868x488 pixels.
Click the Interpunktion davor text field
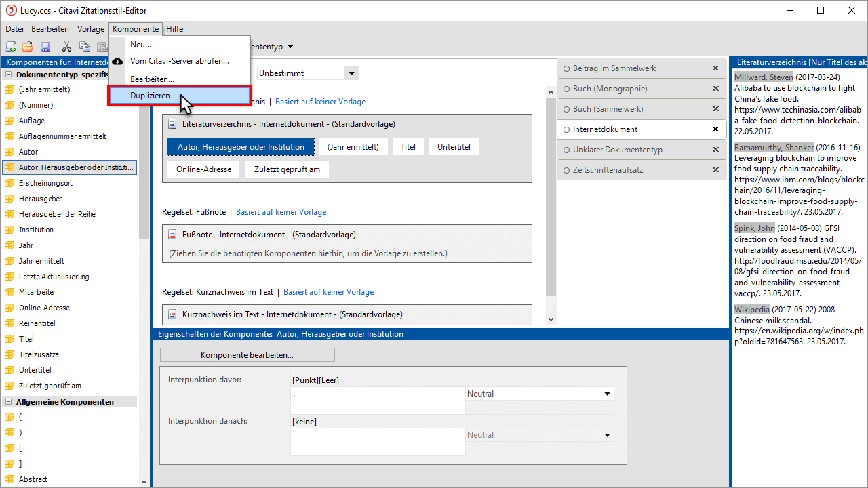point(378,400)
